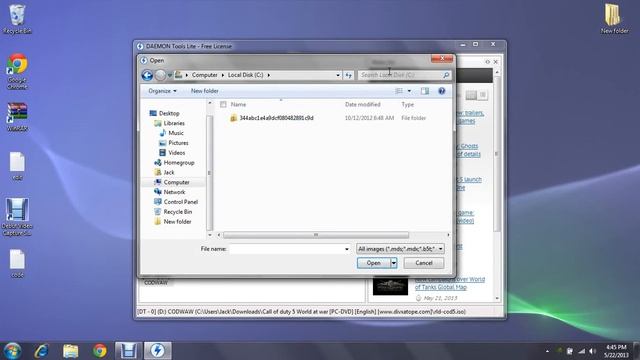
Task: Switch to DAEMON Tools Lite taskbar button
Action: [158, 351]
